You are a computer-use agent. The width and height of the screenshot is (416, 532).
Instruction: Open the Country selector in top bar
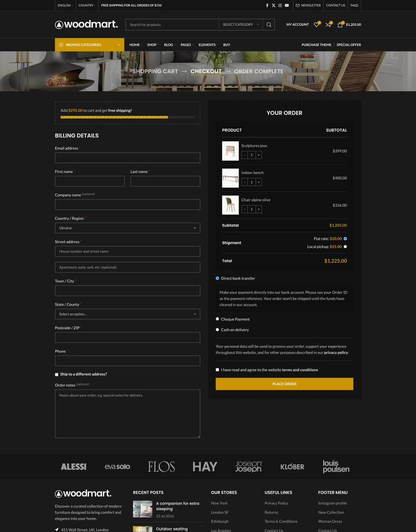(x=87, y=6)
